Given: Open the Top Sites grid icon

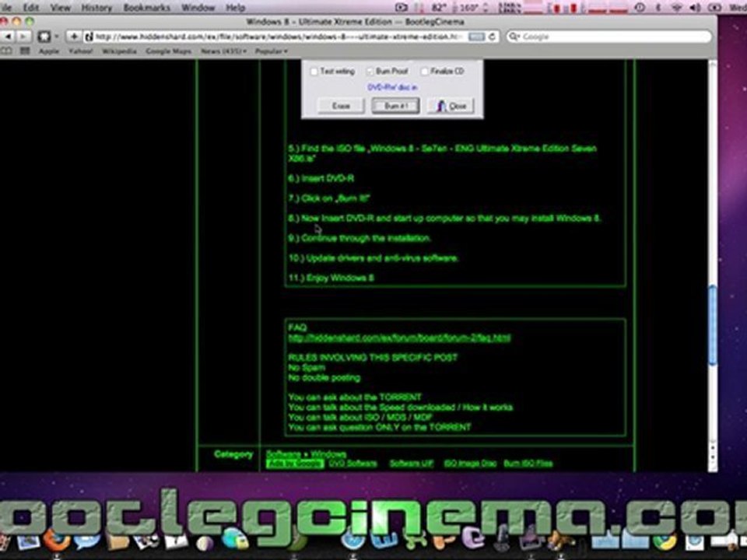Looking at the screenshot, I should click(x=25, y=51).
